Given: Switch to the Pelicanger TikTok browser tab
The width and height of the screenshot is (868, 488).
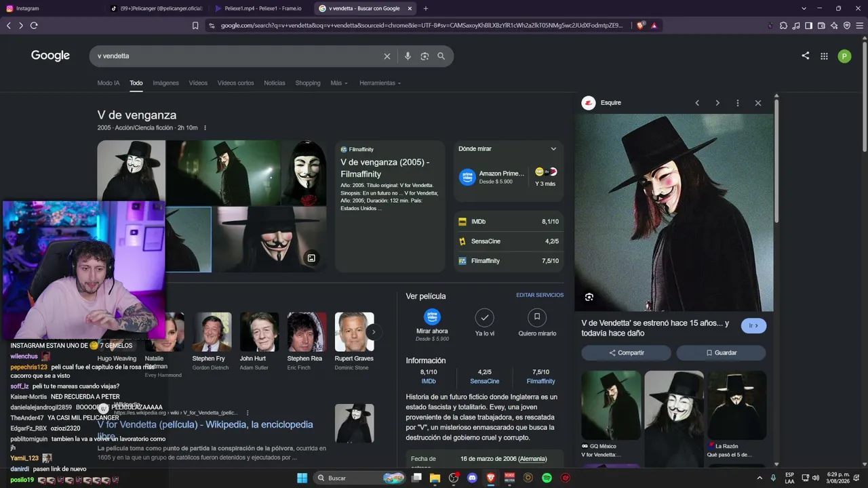Looking at the screenshot, I should [156, 8].
